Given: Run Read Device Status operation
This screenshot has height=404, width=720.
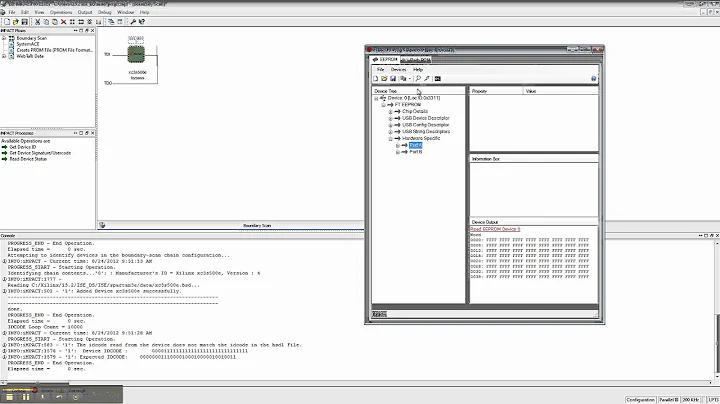Looking at the screenshot, I should (28, 159).
